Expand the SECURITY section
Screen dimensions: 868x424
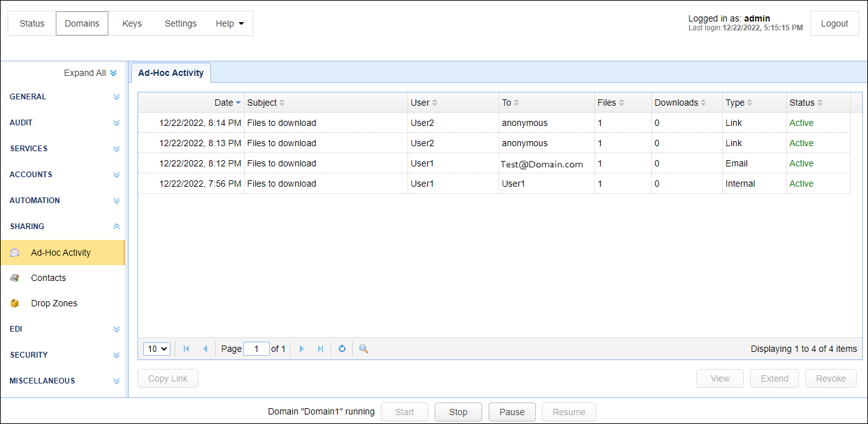[x=116, y=355]
